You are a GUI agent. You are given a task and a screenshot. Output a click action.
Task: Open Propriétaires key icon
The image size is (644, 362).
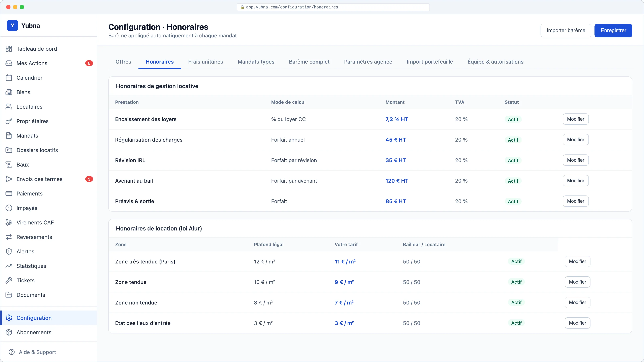coord(9,121)
